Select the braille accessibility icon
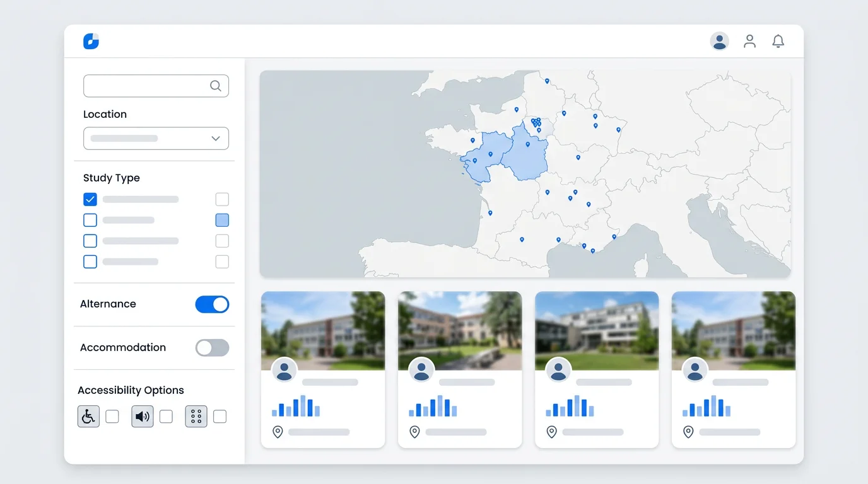The height and width of the screenshot is (484, 868). coord(196,416)
